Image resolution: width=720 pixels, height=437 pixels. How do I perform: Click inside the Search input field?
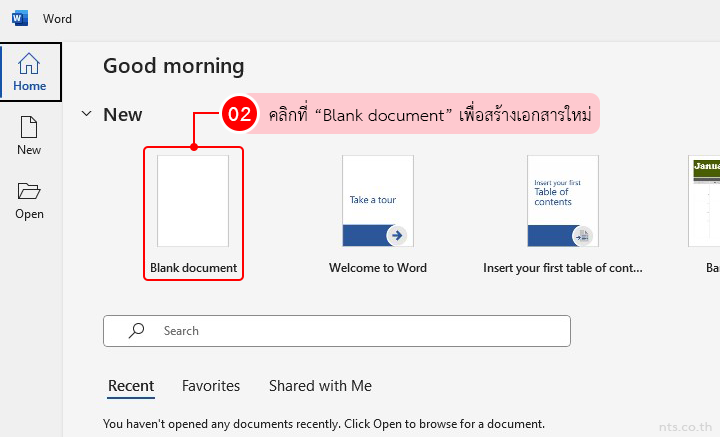[350, 330]
